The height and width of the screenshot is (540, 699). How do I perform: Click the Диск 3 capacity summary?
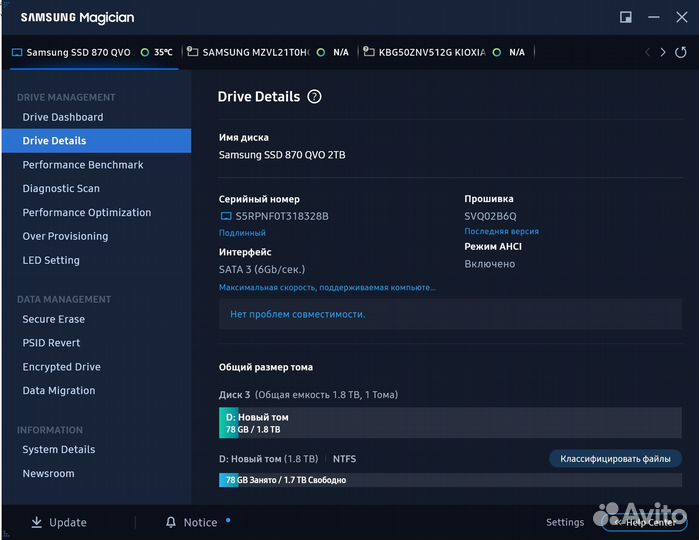[x=308, y=395]
